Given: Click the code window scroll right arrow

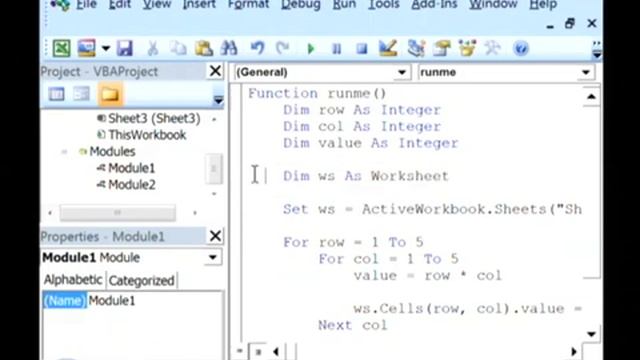Looking at the screenshot, I should 573,351.
